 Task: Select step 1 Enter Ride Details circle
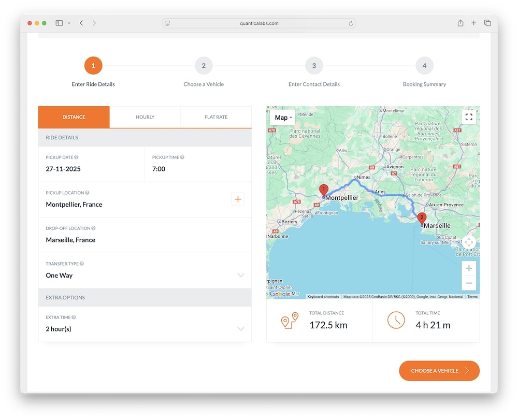point(93,65)
